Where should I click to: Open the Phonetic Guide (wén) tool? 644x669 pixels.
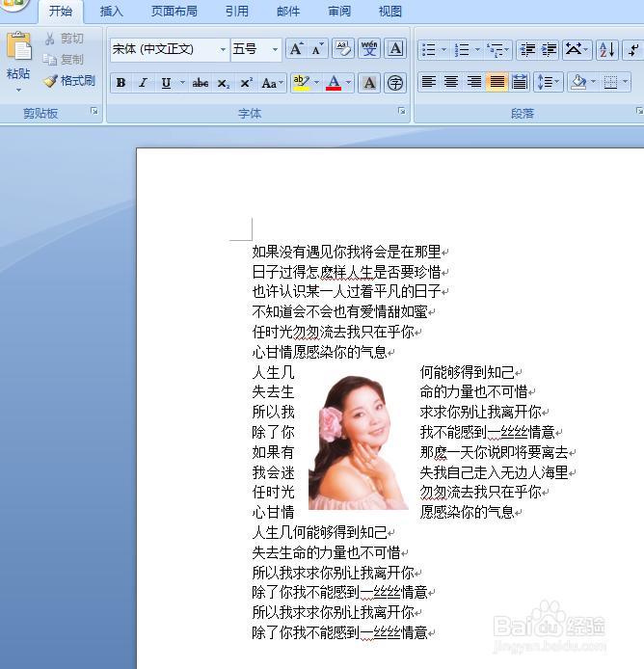tap(369, 49)
